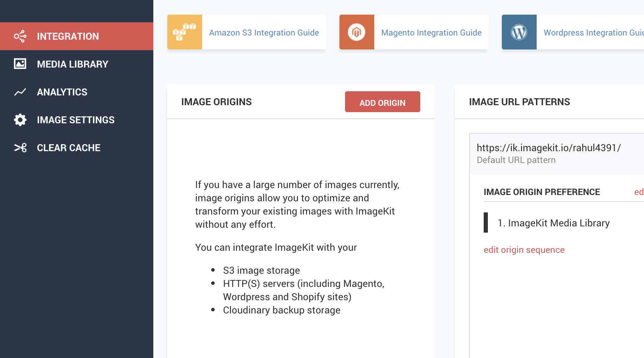The image size is (644, 358).
Task: Click the Clear Cache scissors icon
Action: point(20,148)
